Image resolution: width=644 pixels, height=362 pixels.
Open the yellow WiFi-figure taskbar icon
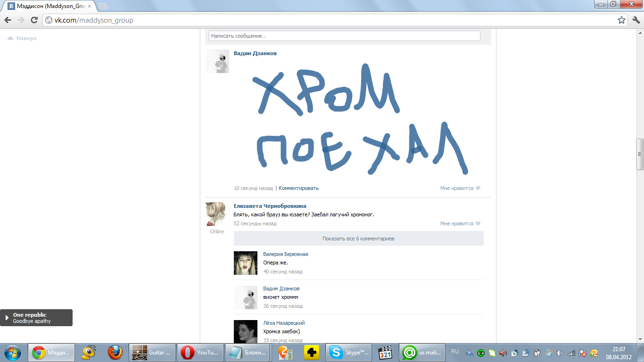pyautogui.click(x=89, y=352)
